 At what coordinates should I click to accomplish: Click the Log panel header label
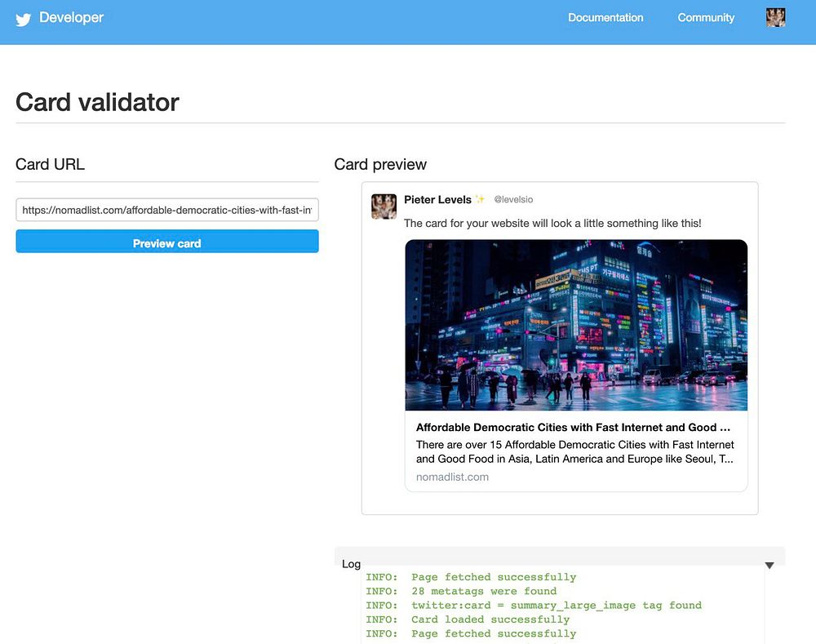[351, 564]
